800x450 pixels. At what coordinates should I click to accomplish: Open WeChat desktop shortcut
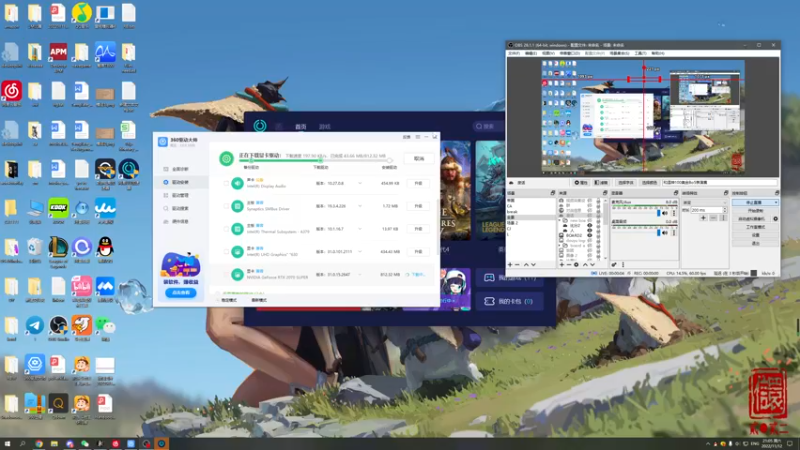(105, 325)
